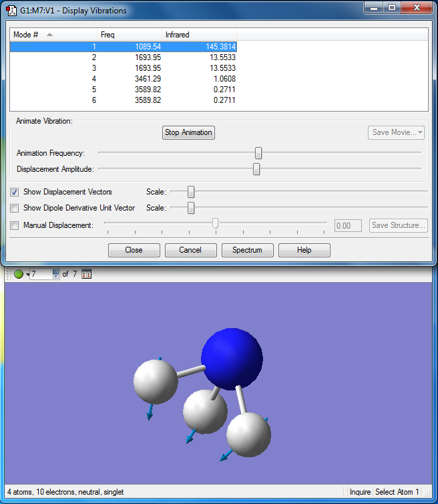Sort by the Mode # column header
This screenshot has width=438, height=504.
tap(53, 34)
